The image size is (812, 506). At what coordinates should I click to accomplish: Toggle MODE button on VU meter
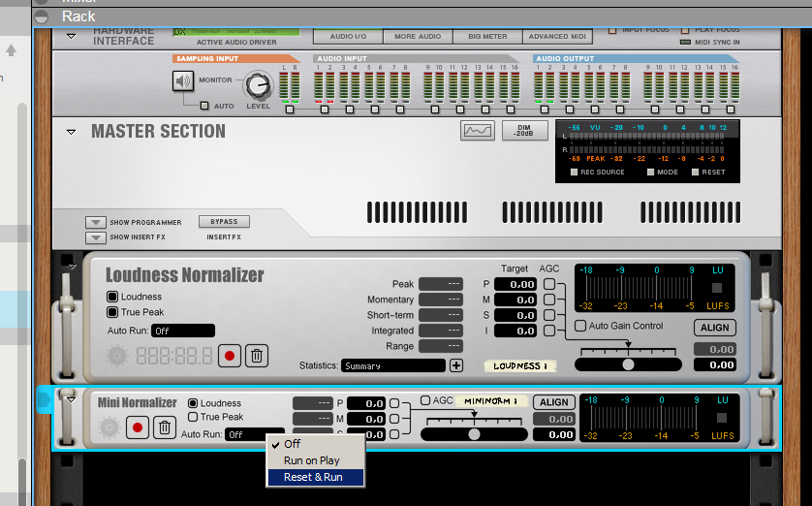650,172
